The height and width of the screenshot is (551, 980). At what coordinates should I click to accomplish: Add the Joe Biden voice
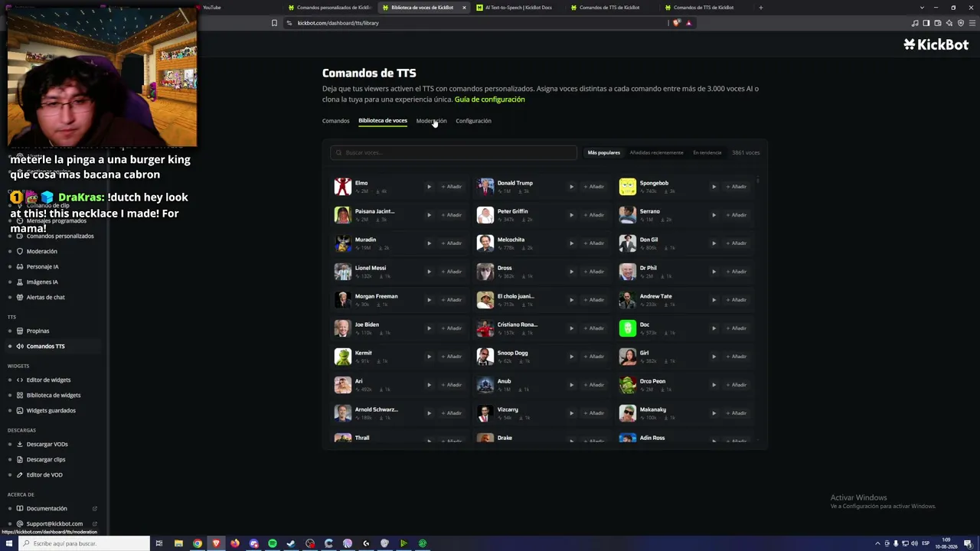click(x=452, y=328)
